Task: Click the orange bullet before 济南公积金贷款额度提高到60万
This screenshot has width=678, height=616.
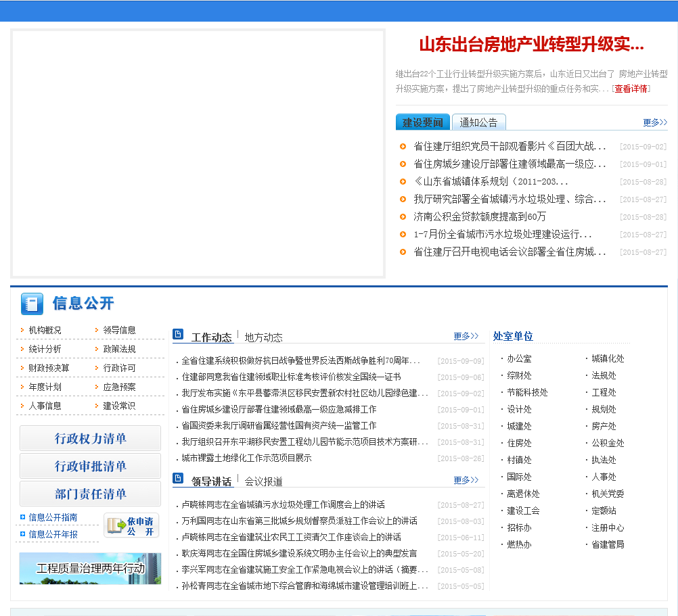Action: 403,216
